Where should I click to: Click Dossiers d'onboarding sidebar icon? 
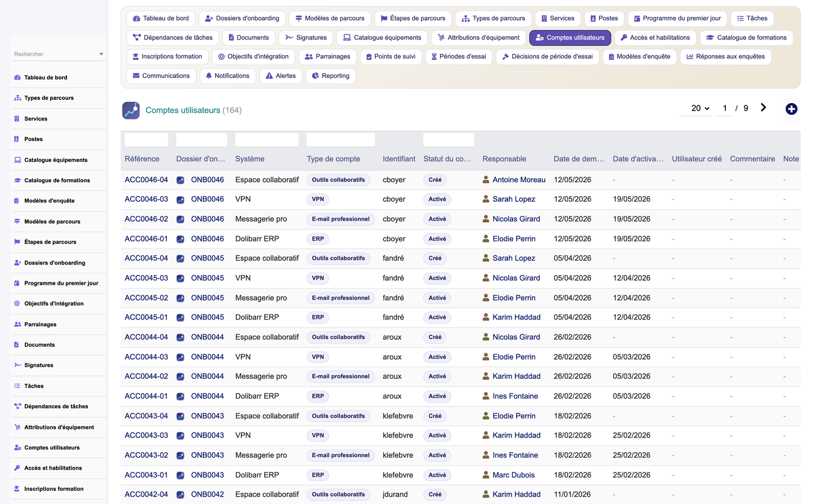click(x=17, y=263)
